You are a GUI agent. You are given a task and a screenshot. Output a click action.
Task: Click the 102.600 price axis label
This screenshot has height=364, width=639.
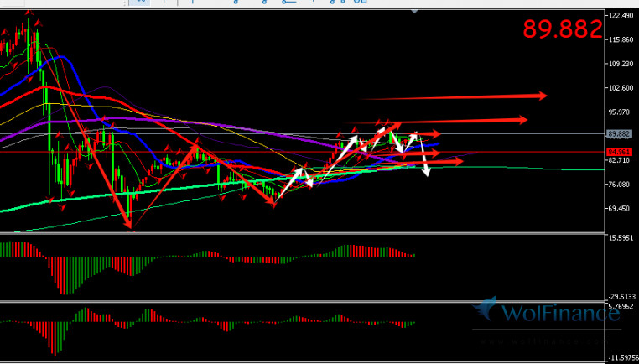(619, 88)
